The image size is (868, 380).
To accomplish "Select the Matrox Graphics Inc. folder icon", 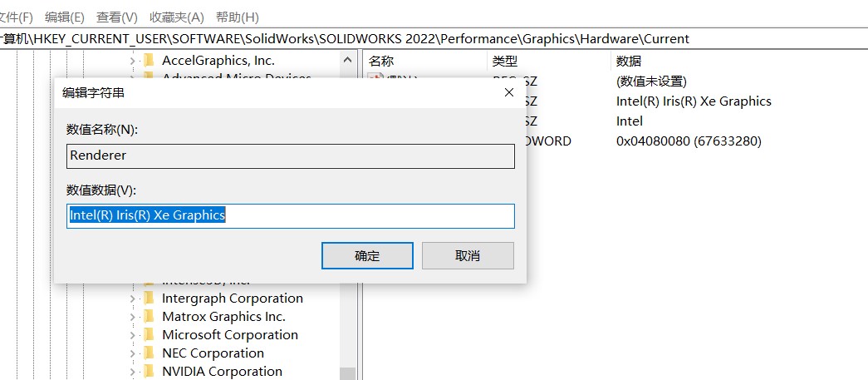I will (x=149, y=316).
